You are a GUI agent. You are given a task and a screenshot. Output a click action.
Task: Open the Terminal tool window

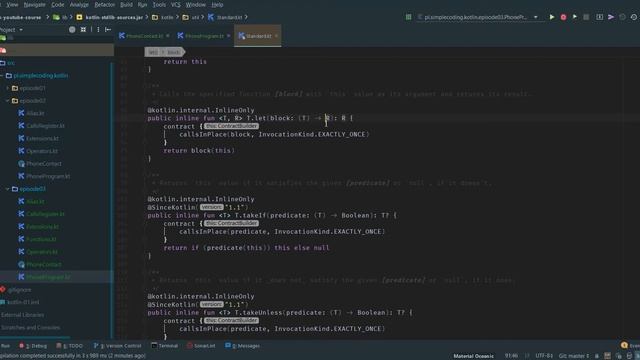click(x=164, y=346)
